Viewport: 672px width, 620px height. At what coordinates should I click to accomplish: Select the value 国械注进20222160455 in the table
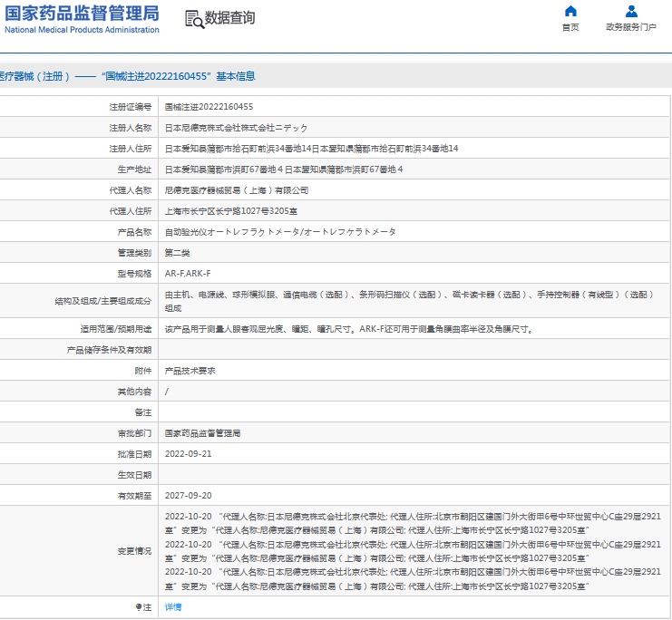point(209,107)
